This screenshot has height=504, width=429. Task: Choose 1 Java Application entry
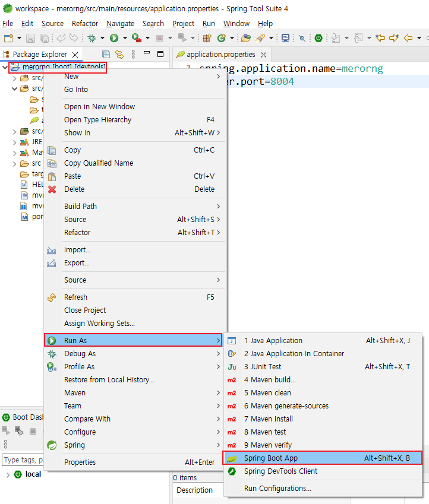pyautogui.click(x=323, y=340)
